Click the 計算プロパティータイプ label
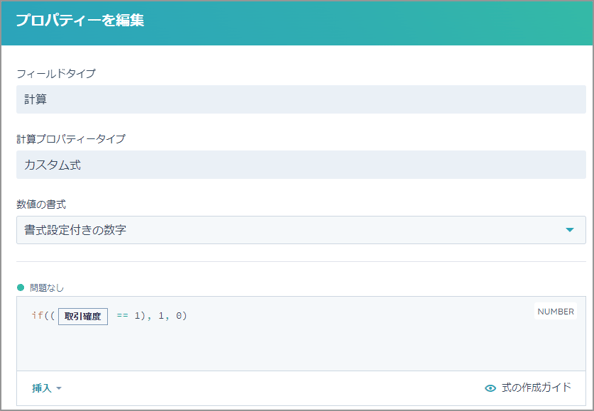 [x=71, y=139]
